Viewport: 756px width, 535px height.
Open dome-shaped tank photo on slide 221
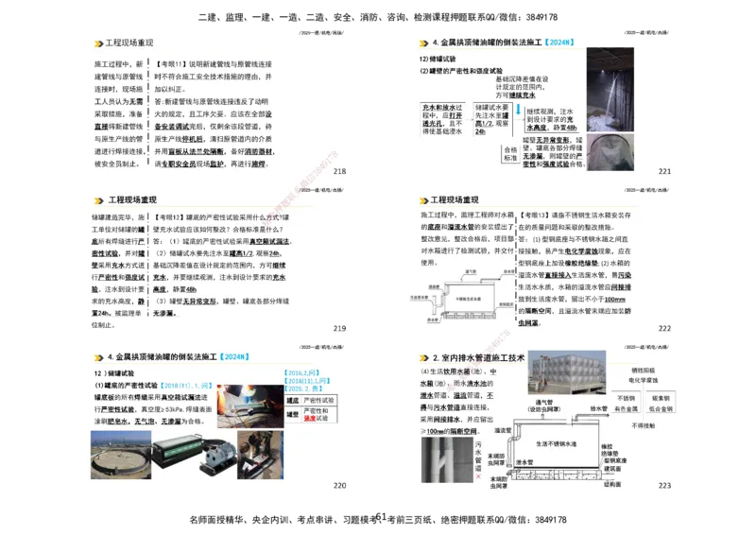click(x=610, y=152)
